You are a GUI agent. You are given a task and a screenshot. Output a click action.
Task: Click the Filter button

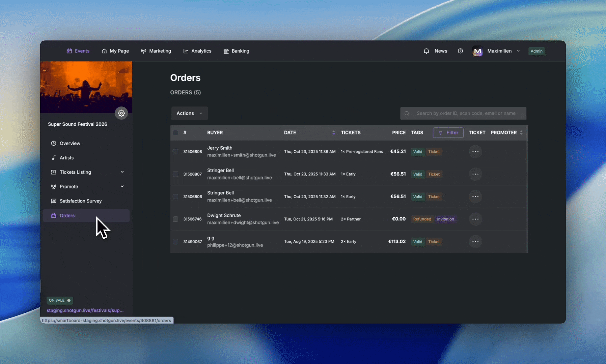pyautogui.click(x=448, y=132)
